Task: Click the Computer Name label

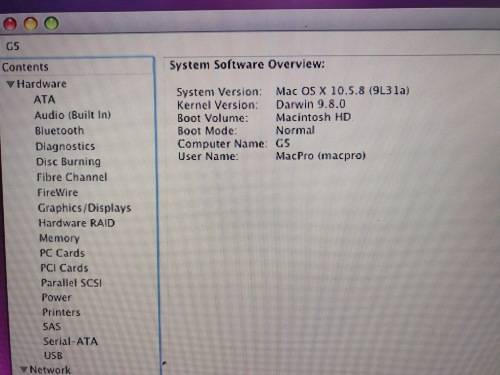Action: (222, 144)
